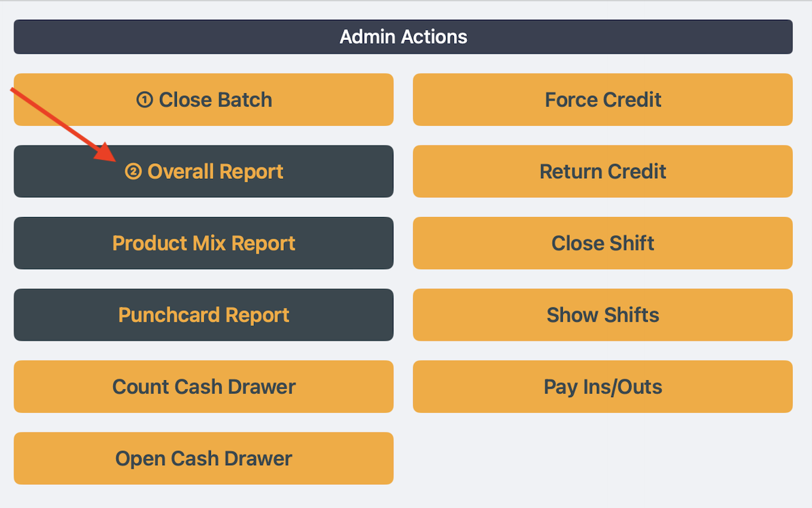Image resolution: width=812 pixels, height=508 pixels.
Task: Click the Admin Actions header bar
Action: click(x=403, y=37)
